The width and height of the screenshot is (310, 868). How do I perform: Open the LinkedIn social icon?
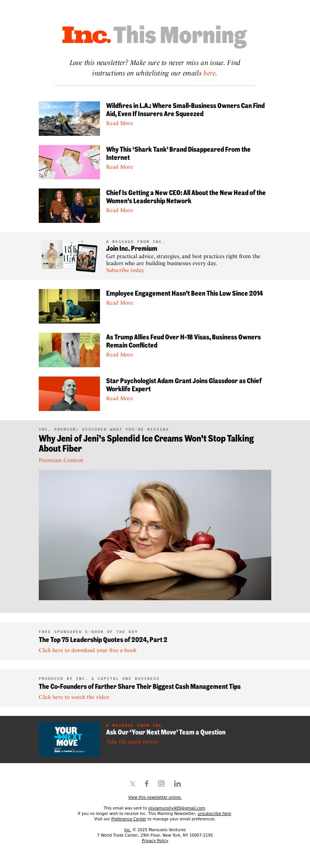click(177, 784)
